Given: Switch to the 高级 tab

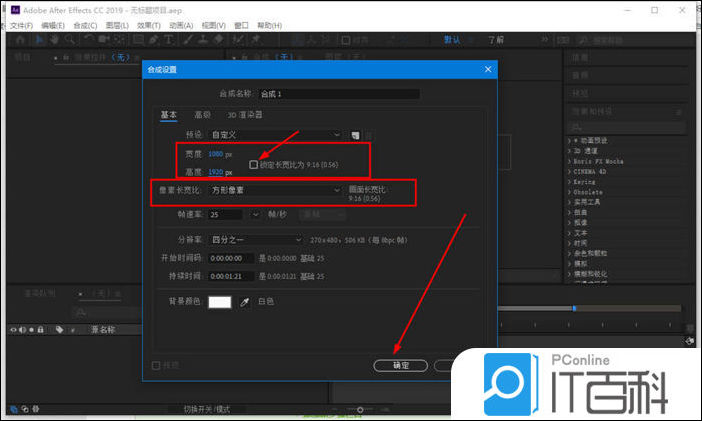Looking at the screenshot, I should pyautogui.click(x=202, y=115).
